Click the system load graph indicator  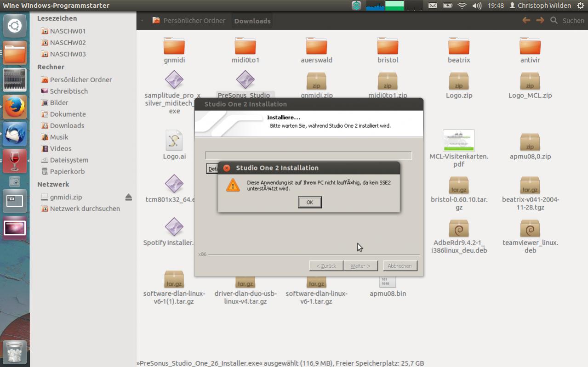tap(394, 6)
